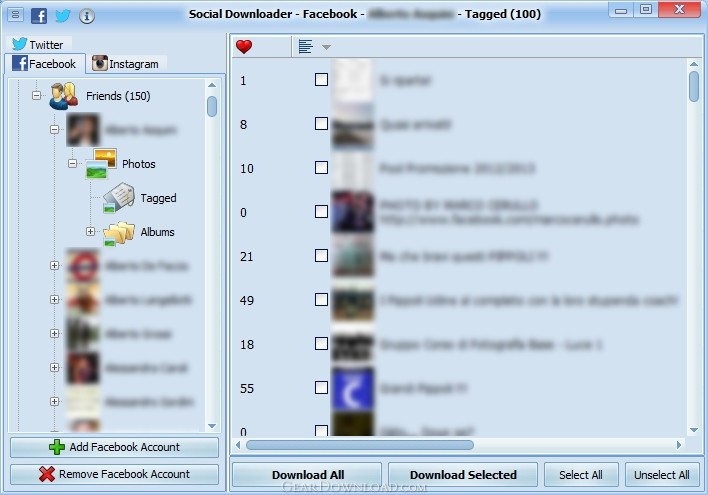Expand the sixth friend in the list
Image resolution: width=708 pixels, height=495 pixels.
click(x=55, y=402)
